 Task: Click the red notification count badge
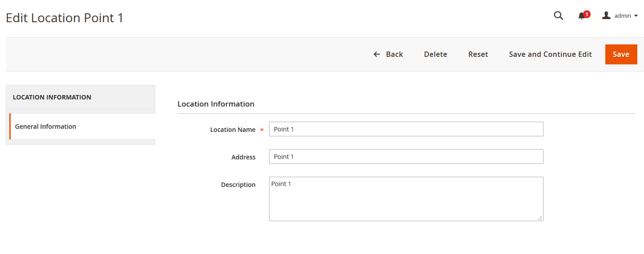(587, 14)
